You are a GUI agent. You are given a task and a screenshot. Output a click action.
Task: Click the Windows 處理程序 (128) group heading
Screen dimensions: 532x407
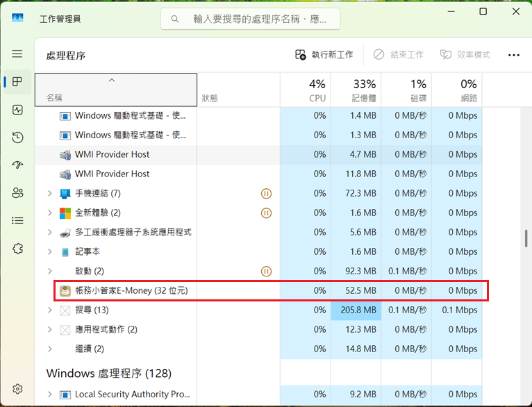click(109, 374)
